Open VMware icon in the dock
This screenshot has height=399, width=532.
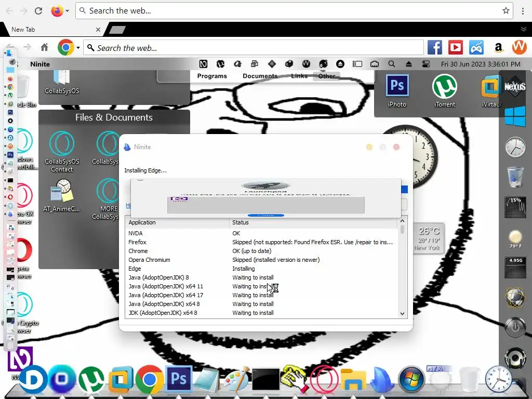coord(120,380)
